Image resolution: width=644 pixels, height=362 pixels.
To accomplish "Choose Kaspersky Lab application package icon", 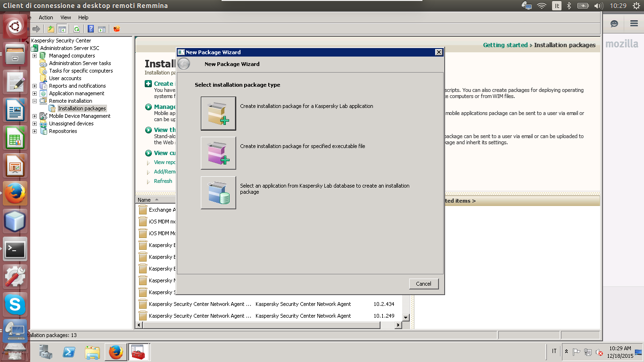I will [218, 113].
